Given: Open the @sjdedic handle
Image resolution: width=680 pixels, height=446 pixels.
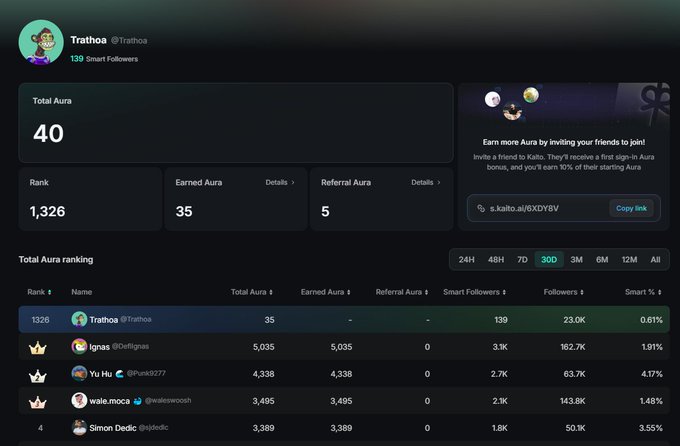Looking at the screenshot, I should click(x=154, y=427).
